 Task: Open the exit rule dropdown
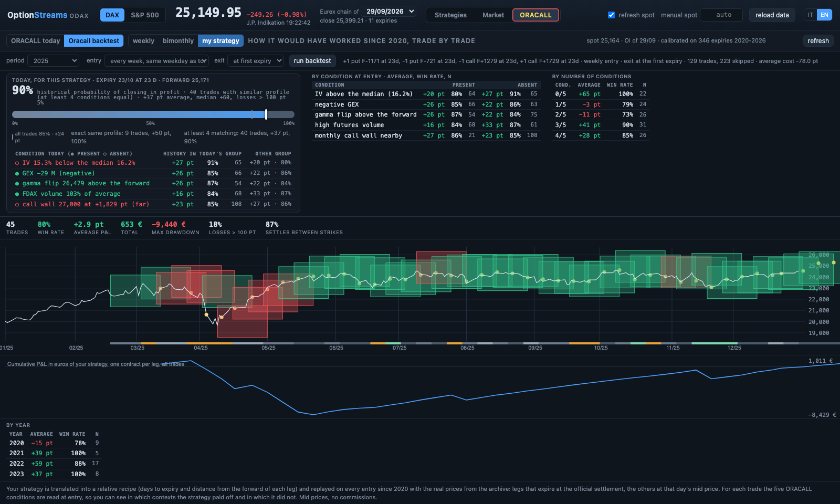(256, 61)
